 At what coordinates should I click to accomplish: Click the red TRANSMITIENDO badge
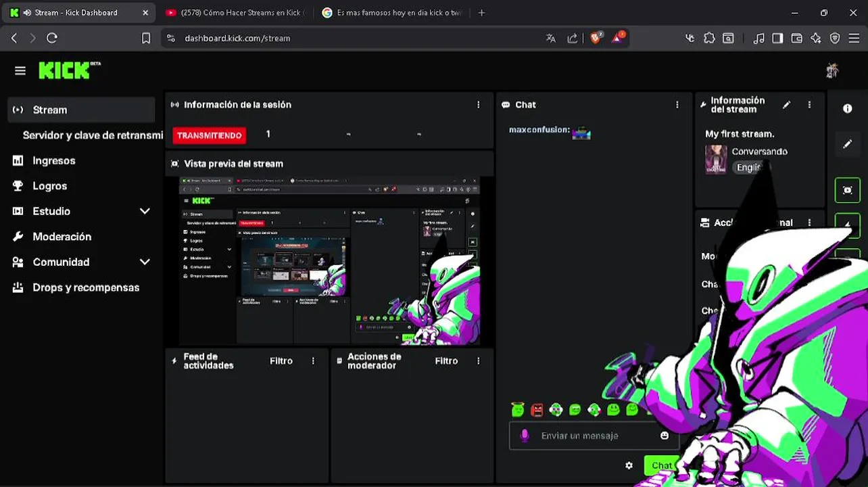coord(210,135)
